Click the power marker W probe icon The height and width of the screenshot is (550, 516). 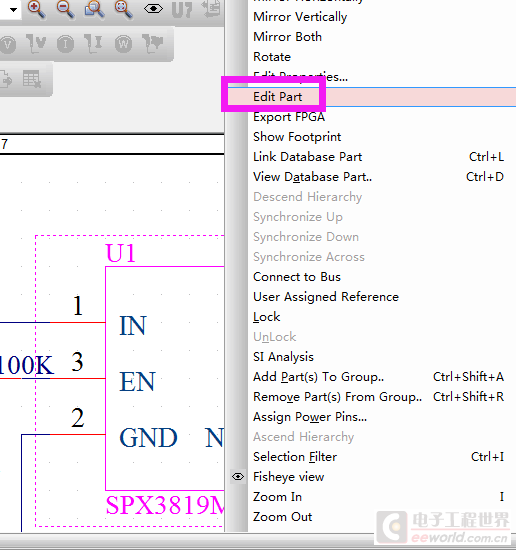tap(123, 45)
